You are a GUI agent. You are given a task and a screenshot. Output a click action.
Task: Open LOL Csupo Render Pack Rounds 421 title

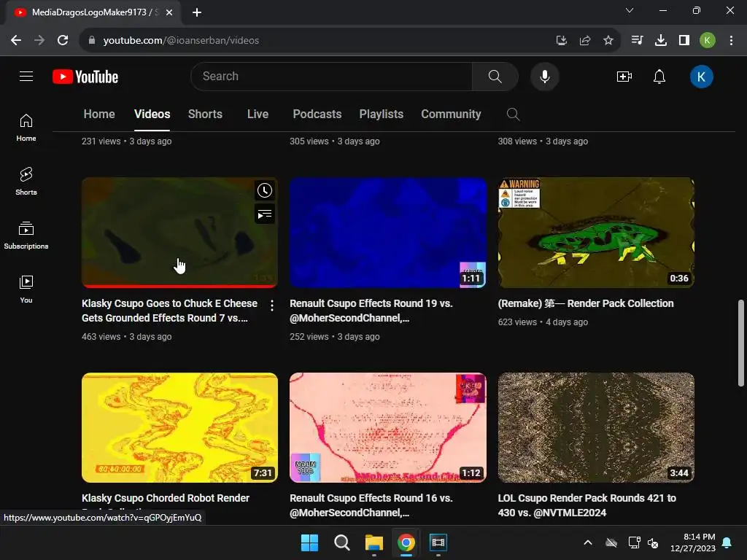tap(587, 505)
